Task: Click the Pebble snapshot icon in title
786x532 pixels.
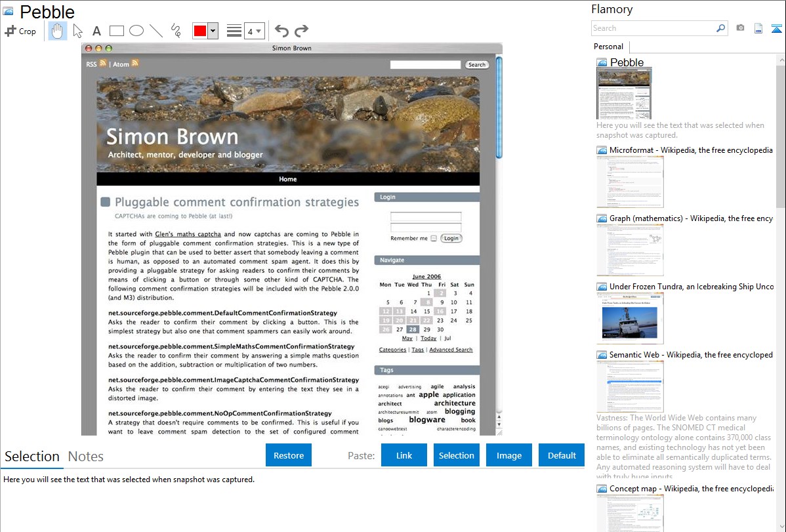Action: pyautogui.click(x=9, y=11)
